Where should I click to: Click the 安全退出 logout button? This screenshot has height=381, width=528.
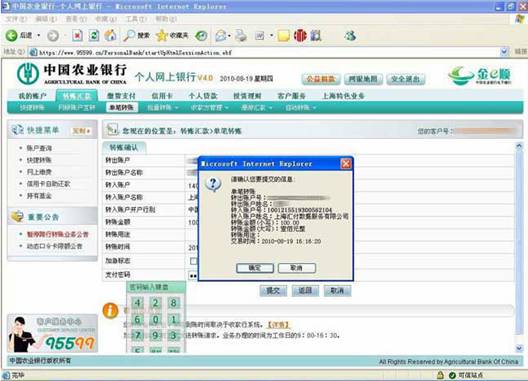pyautogui.click(x=405, y=79)
